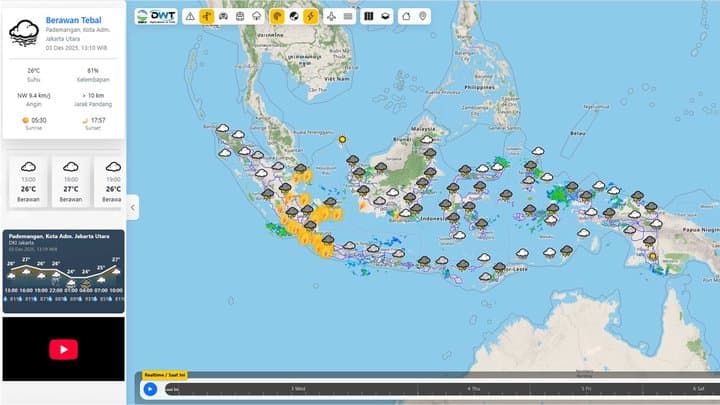720x405 pixels.
Task: Jump to 5 Fri on the timeline
Action: click(586, 389)
